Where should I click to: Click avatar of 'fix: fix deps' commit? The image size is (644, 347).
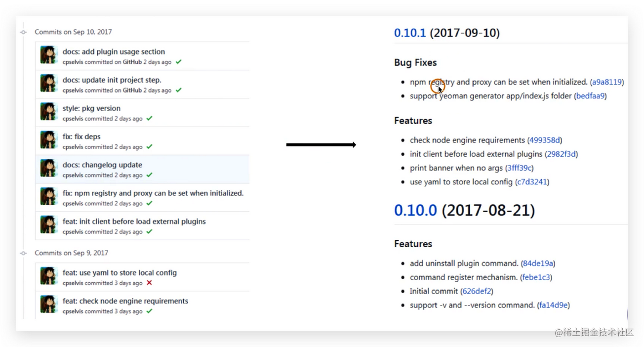pyautogui.click(x=49, y=140)
